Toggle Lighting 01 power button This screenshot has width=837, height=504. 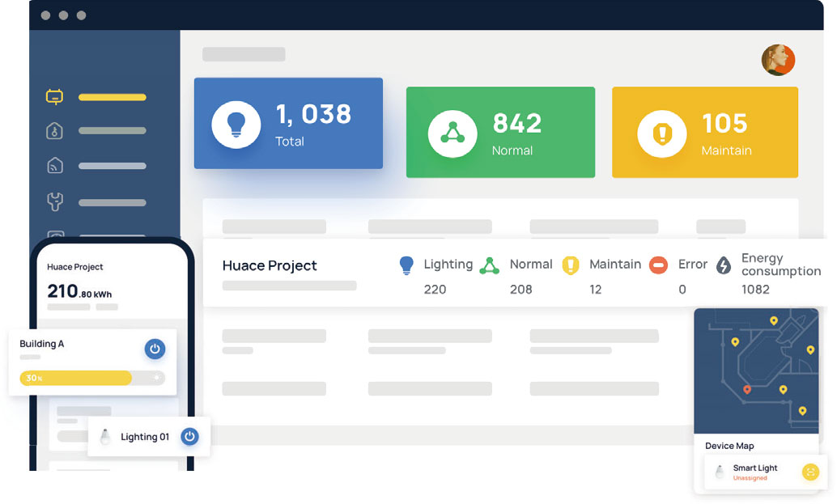coord(189,436)
